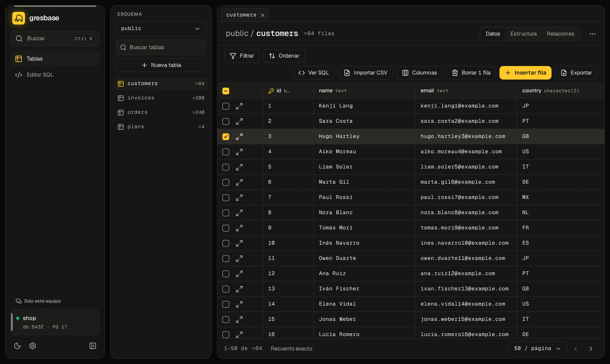Go to next page arrow
The width and height of the screenshot is (610, 364).
click(591, 349)
